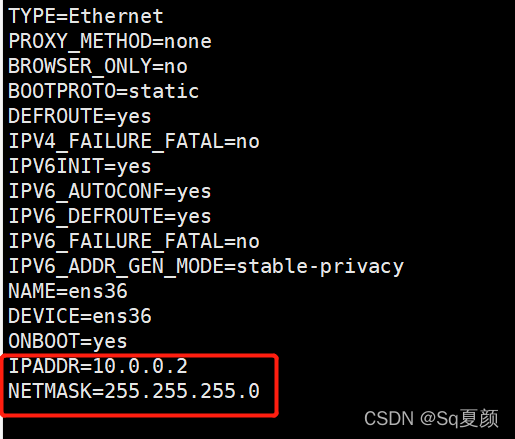Click the IPV6_DEFROUTE=yes line
The image size is (515, 439).
click(110, 216)
